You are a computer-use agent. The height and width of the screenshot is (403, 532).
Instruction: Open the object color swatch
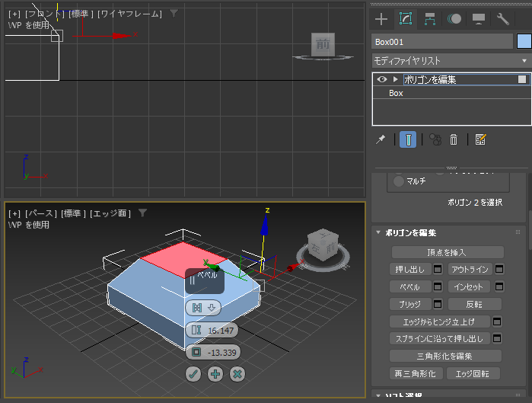[x=524, y=42]
